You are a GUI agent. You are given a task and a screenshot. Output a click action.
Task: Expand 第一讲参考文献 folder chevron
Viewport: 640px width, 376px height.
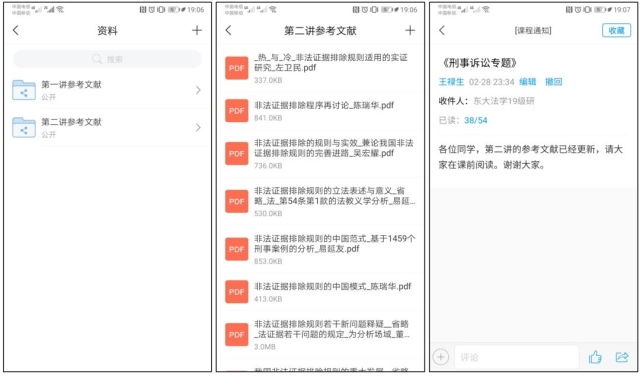198,90
